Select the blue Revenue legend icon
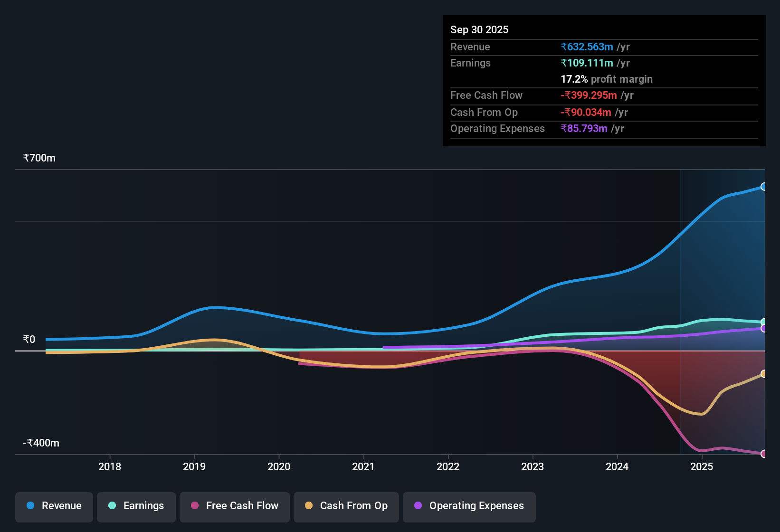 (x=30, y=506)
